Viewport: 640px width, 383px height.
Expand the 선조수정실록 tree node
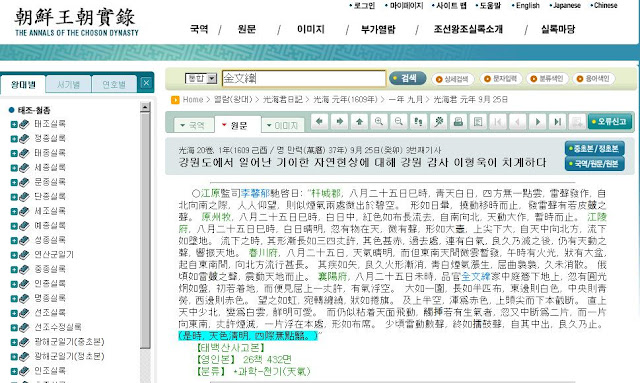pos(14,328)
